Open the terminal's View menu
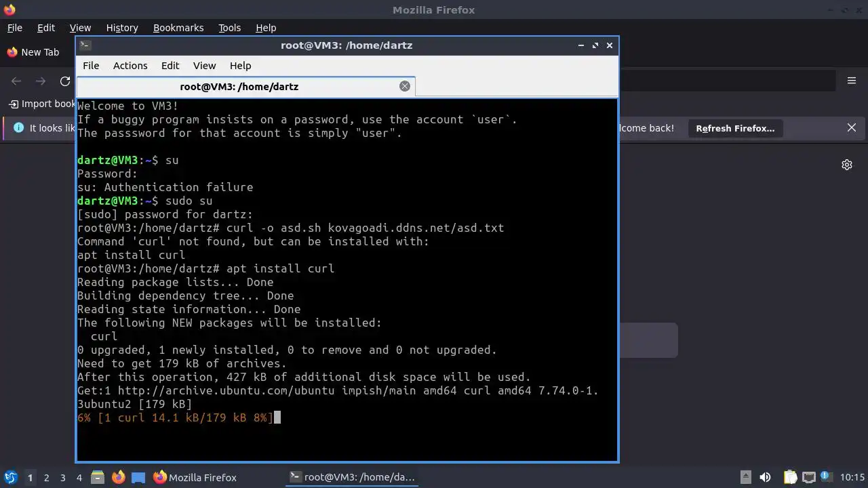 pyautogui.click(x=204, y=66)
